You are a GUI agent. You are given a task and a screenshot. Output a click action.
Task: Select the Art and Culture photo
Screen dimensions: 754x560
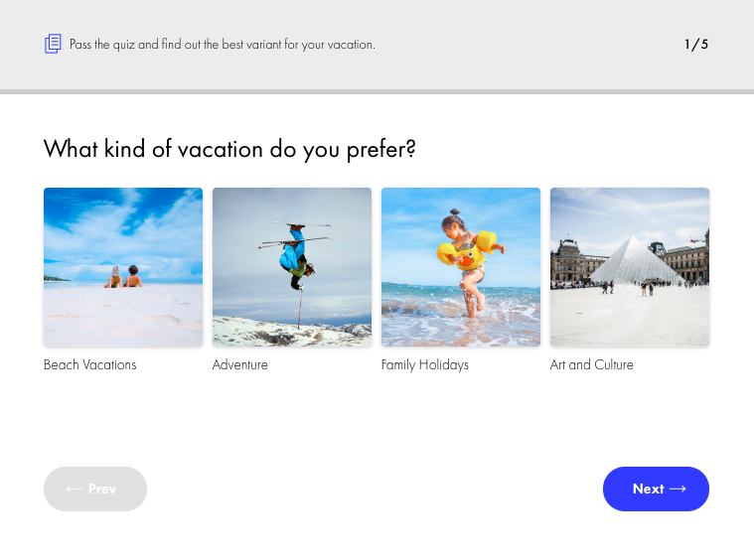point(630,267)
